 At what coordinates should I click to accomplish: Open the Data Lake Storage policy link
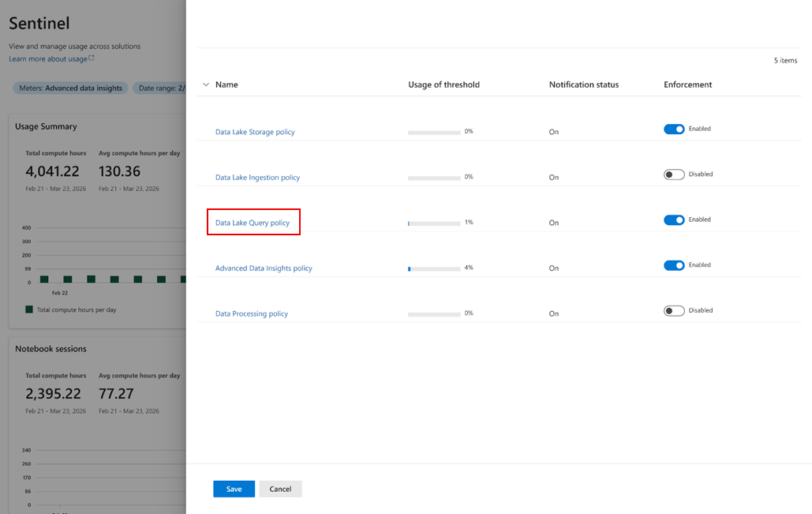click(255, 132)
